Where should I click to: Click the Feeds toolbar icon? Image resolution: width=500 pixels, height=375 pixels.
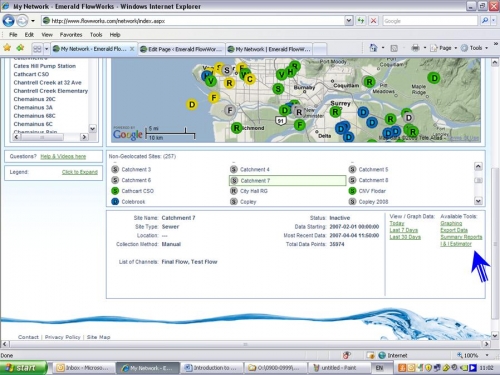[x=394, y=48]
